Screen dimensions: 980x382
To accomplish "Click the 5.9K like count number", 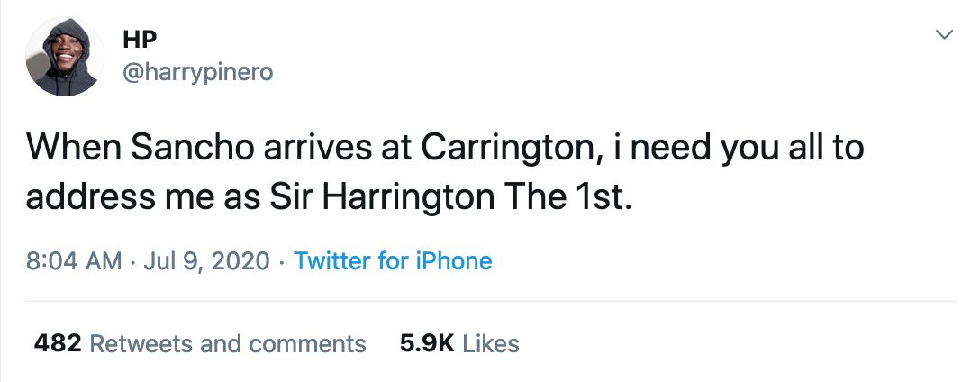I will [x=429, y=343].
